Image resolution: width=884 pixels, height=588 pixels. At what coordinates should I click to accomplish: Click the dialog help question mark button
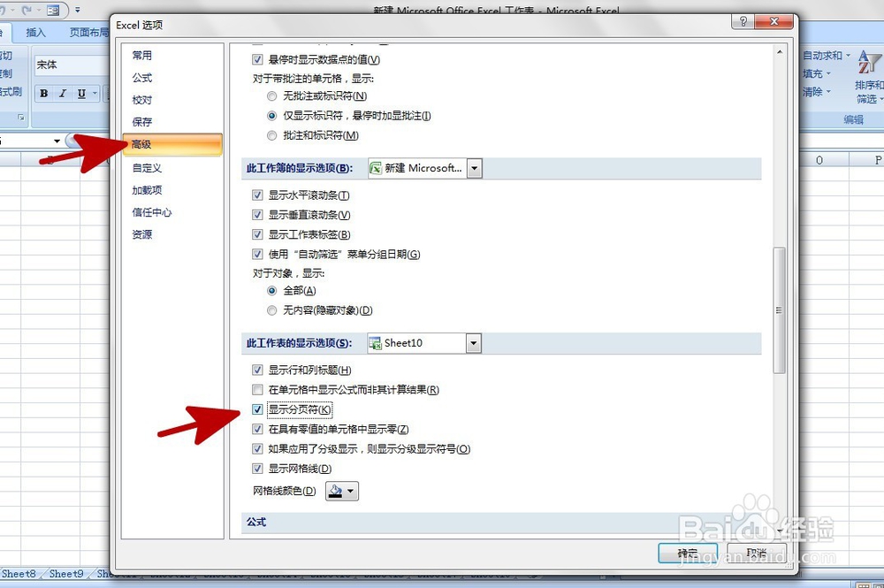[x=743, y=21]
